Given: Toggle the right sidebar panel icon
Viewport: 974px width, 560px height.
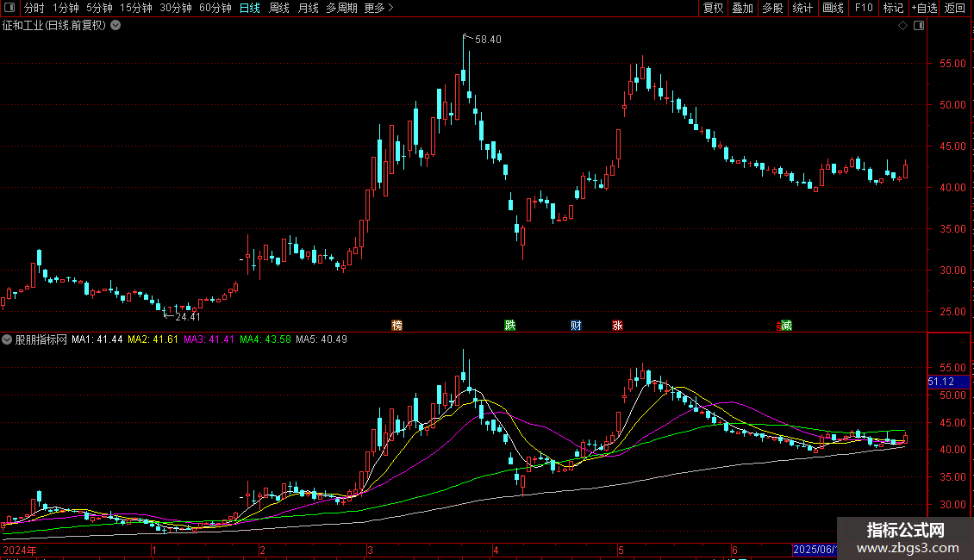Looking at the screenshot, I should pos(919,26).
